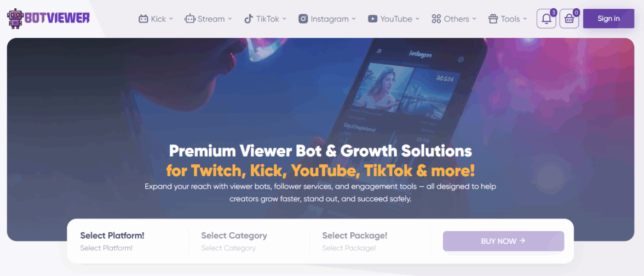
Task: Open the Others menu item
Action: (454, 19)
